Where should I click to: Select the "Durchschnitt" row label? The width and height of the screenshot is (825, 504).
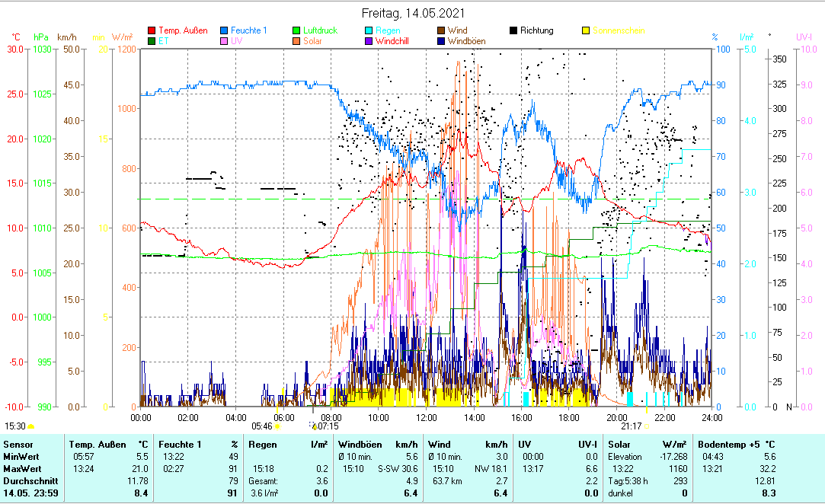[x=30, y=481]
